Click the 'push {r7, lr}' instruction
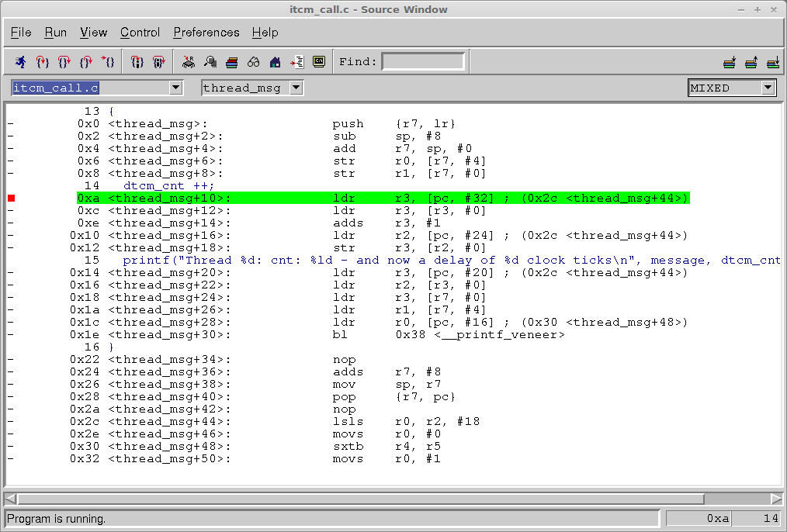This screenshot has width=787, height=532. [394, 124]
